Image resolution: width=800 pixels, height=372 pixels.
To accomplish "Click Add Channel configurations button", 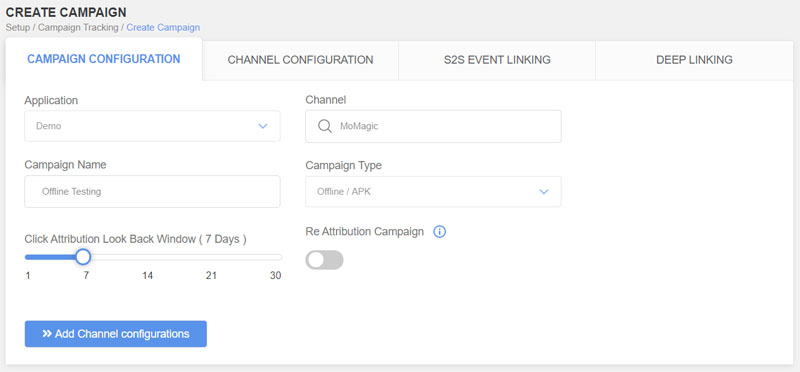I will 116,334.
